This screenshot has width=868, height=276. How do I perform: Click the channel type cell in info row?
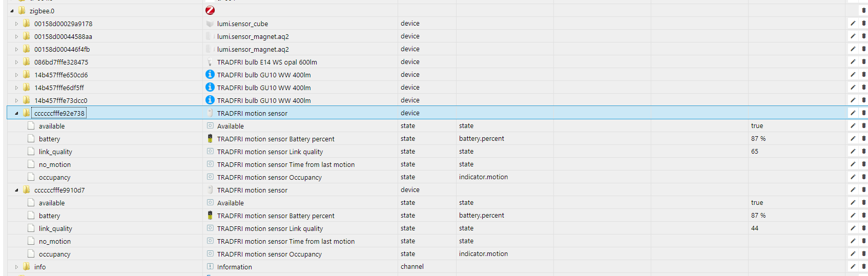point(427,266)
